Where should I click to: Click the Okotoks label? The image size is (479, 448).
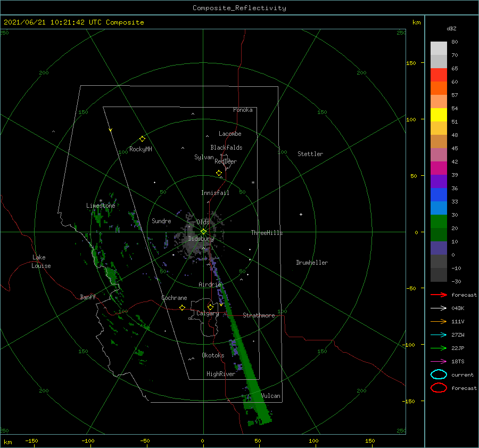click(213, 355)
